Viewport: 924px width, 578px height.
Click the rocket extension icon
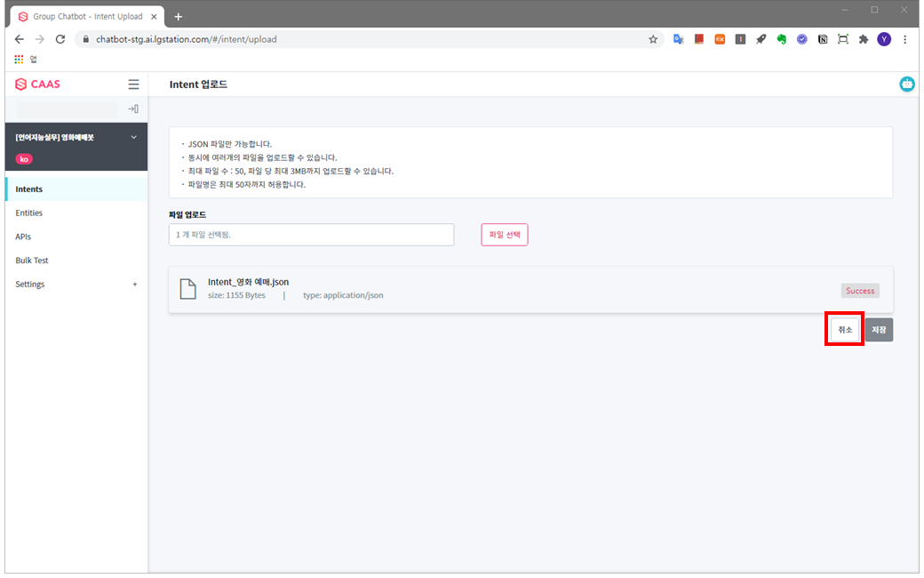coord(761,39)
